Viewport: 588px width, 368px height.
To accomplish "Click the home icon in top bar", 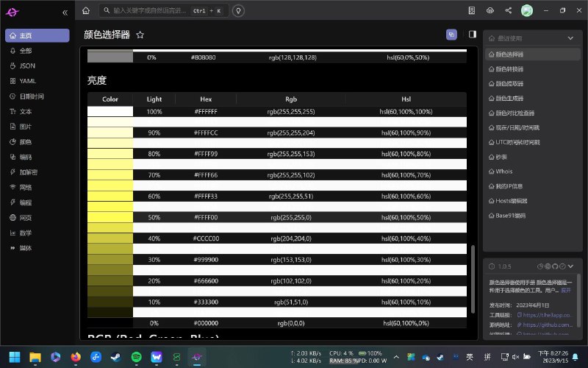I will (x=86, y=11).
